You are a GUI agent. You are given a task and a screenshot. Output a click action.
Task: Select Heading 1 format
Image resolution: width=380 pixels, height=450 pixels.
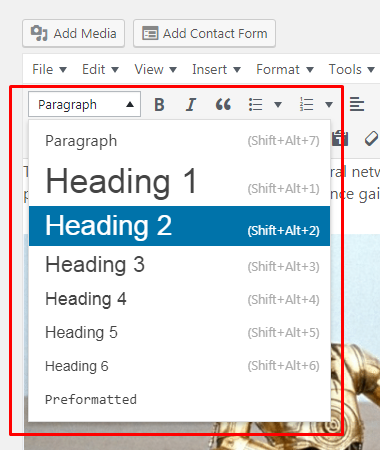coord(179,181)
